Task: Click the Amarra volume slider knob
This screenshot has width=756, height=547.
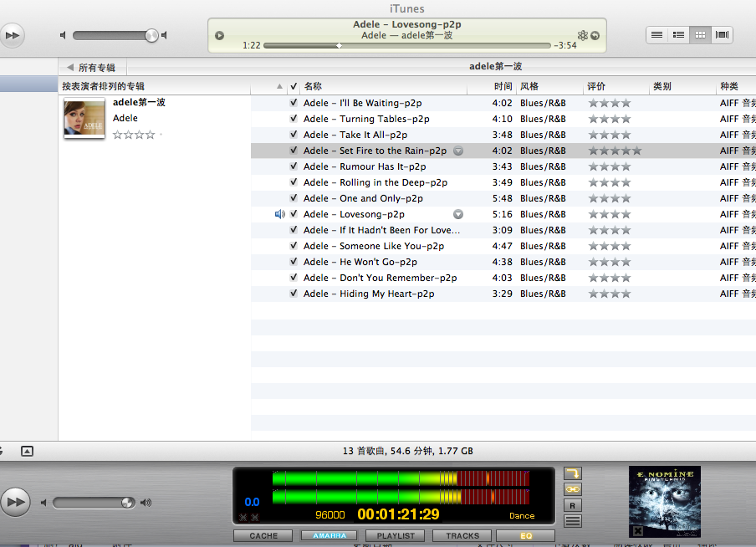Action: pyautogui.click(x=127, y=504)
